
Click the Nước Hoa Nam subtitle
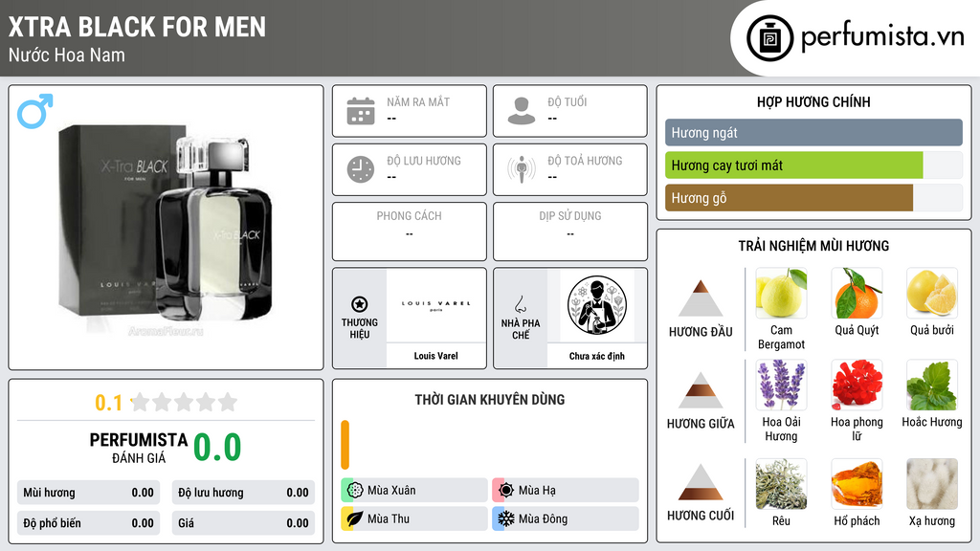[67, 55]
